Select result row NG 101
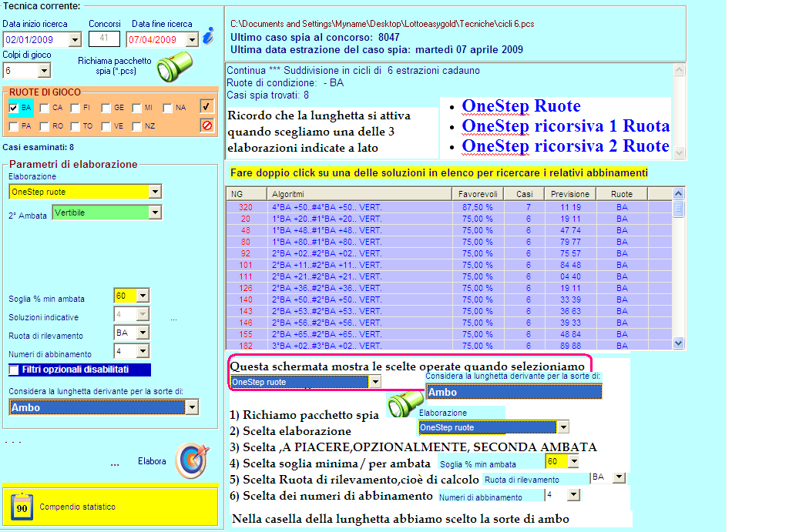 [449, 265]
